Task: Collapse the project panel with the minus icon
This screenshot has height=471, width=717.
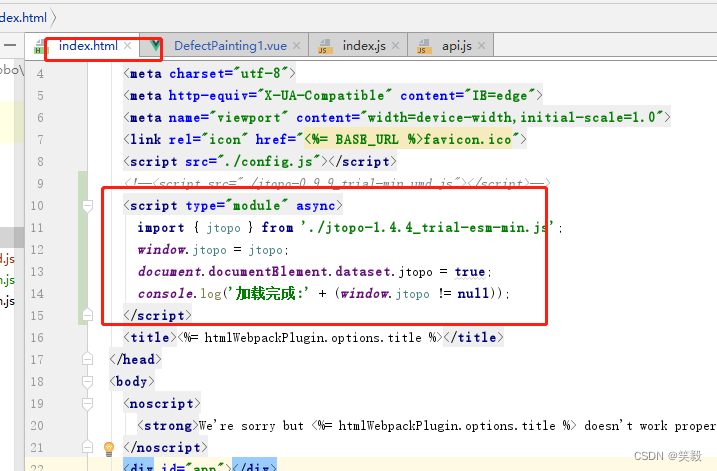Action: (x=10, y=45)
